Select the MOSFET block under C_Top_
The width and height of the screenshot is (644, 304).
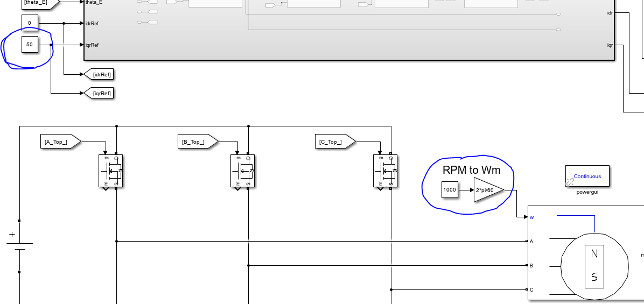(x=385, y=171)
